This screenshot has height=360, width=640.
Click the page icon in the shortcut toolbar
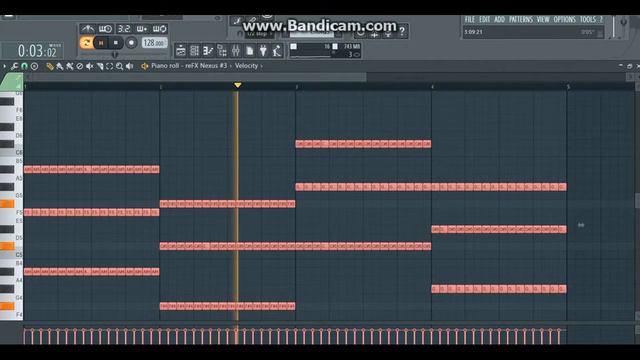(x=250, y=51)
